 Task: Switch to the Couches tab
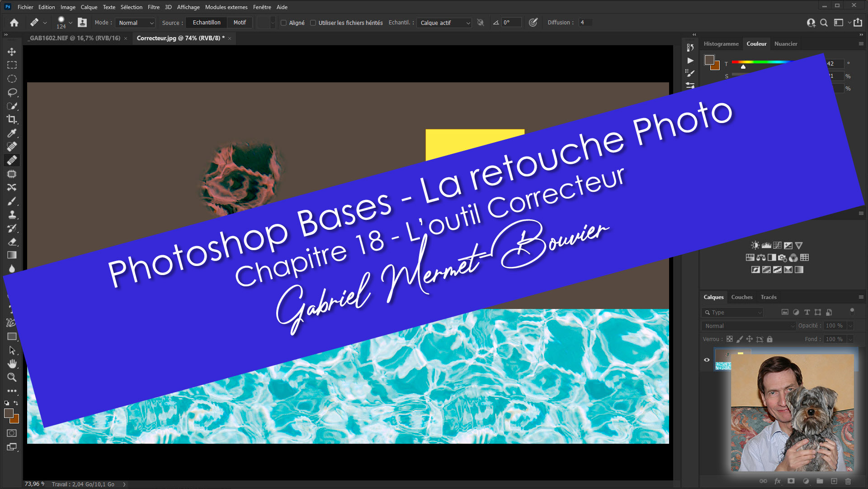click(x=741, y=297)
